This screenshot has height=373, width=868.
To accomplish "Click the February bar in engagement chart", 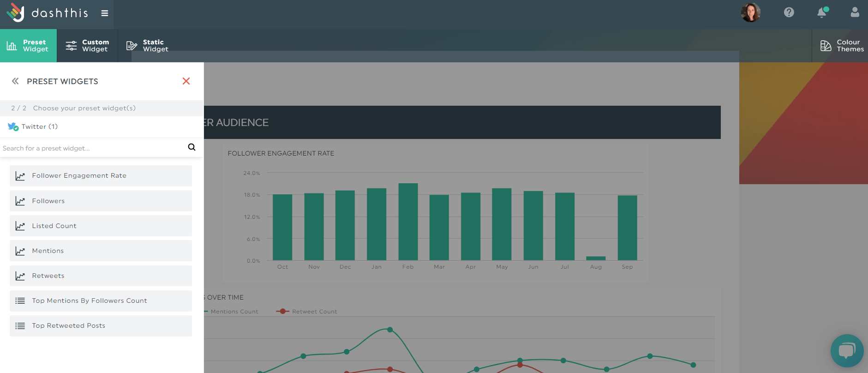I will point(408,222).
